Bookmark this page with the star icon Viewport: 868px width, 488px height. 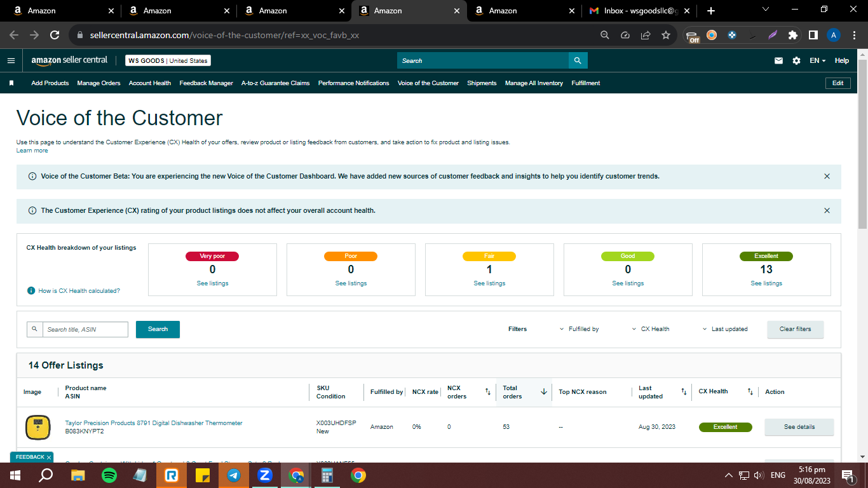click(x=666, y=35)
